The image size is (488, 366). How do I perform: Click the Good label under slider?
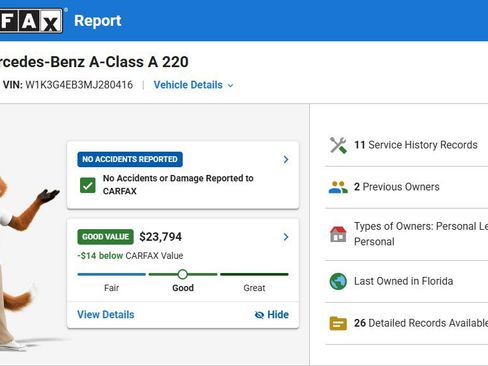click(x=183, y=288)
